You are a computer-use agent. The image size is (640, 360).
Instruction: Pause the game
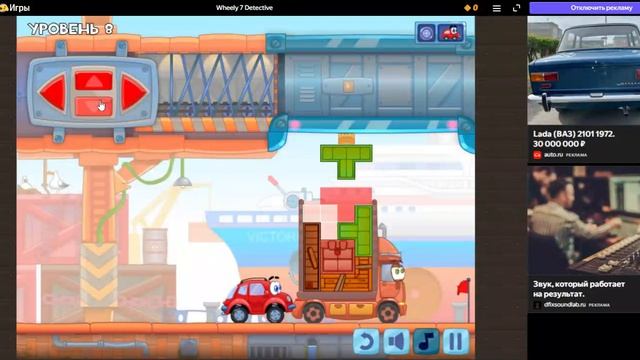tap(456, 341)
